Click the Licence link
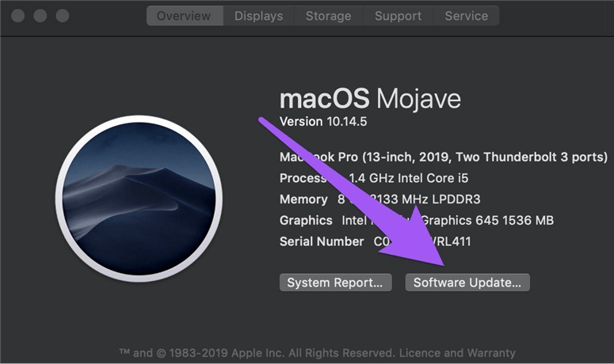This screenshot has height=364, width=614. pos(419,353)
